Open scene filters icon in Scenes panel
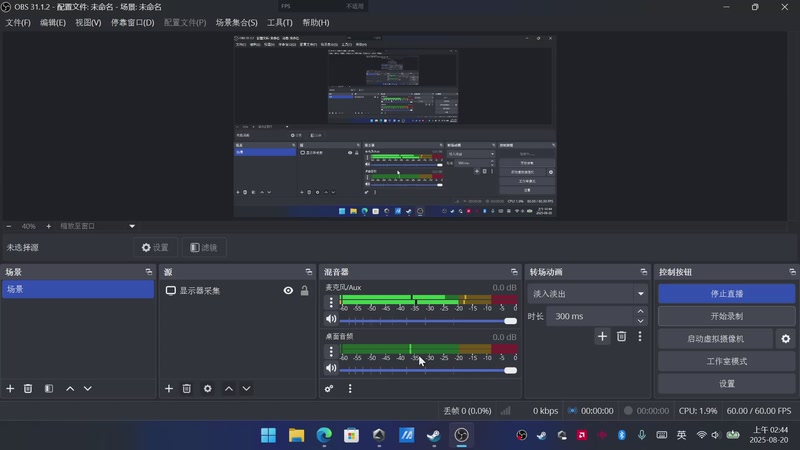 click(x=49, y=389)
